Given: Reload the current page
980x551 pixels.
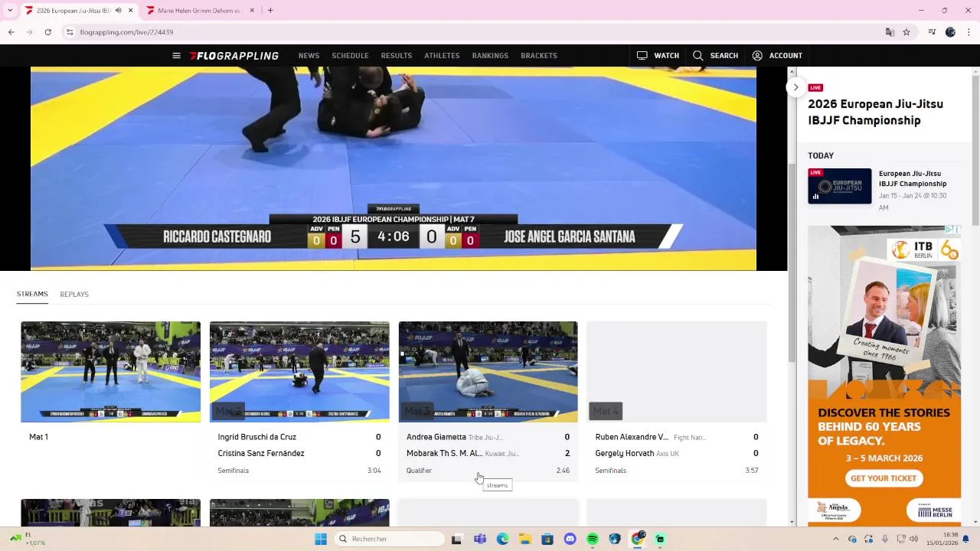Looking at the screenshot, I should tap(47, 32).
